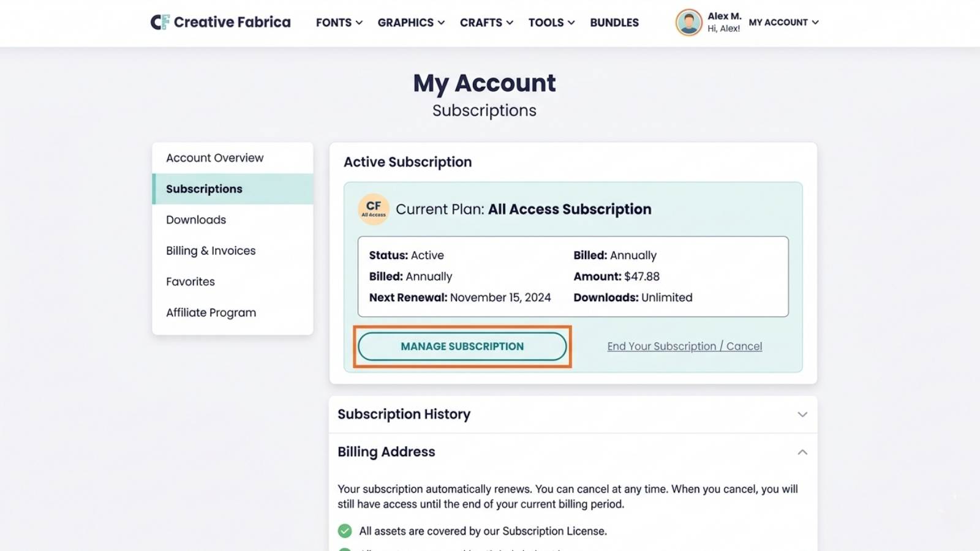The height and width of the screenshot is (551, 980).
Task: Open the My Account dropdown
Action: (x=783, y=23)
